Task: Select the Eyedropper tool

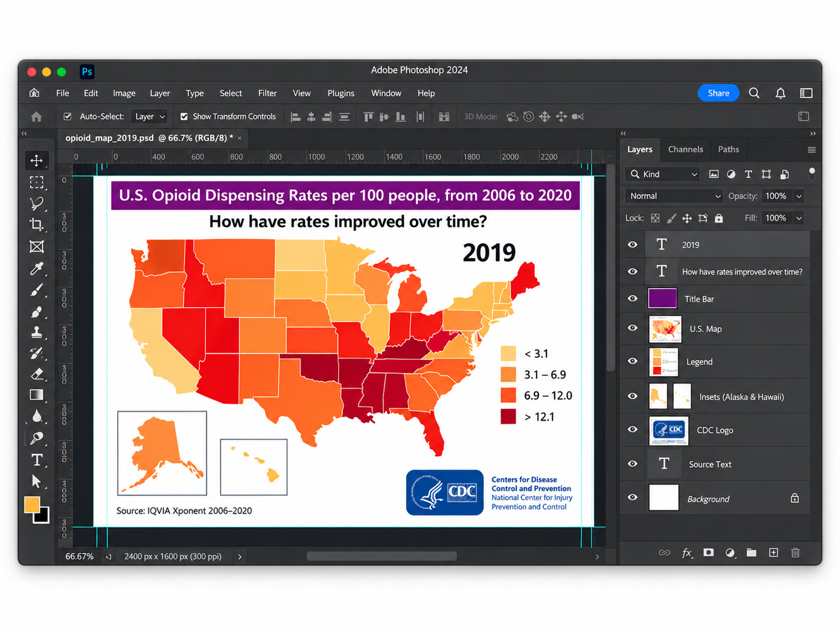Action: (x=37, y=269)
